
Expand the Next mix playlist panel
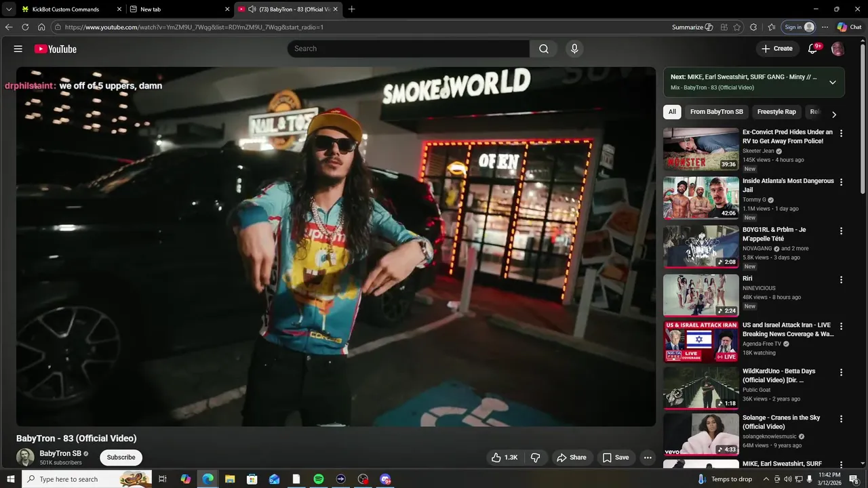click(x=833, y=83)
